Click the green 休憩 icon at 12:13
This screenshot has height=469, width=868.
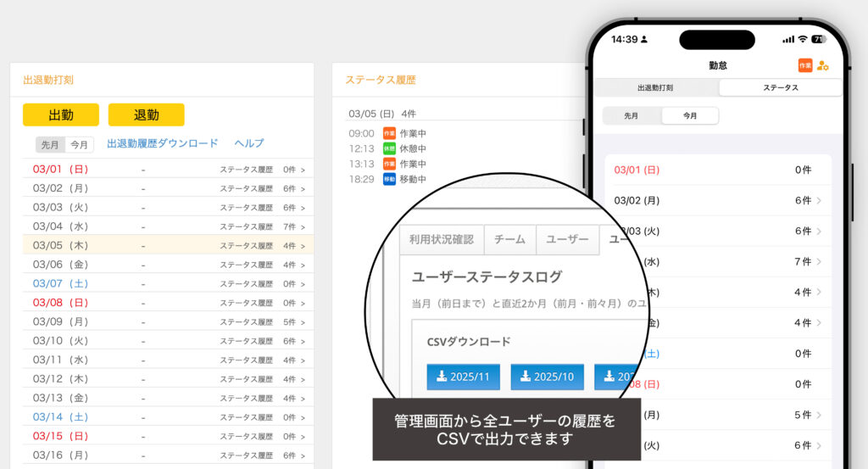pyautogui.click(x=389, y=148)
